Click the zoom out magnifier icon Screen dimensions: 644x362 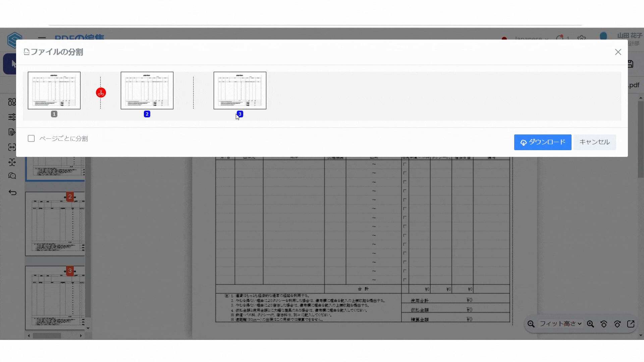[x=531, y=324]
